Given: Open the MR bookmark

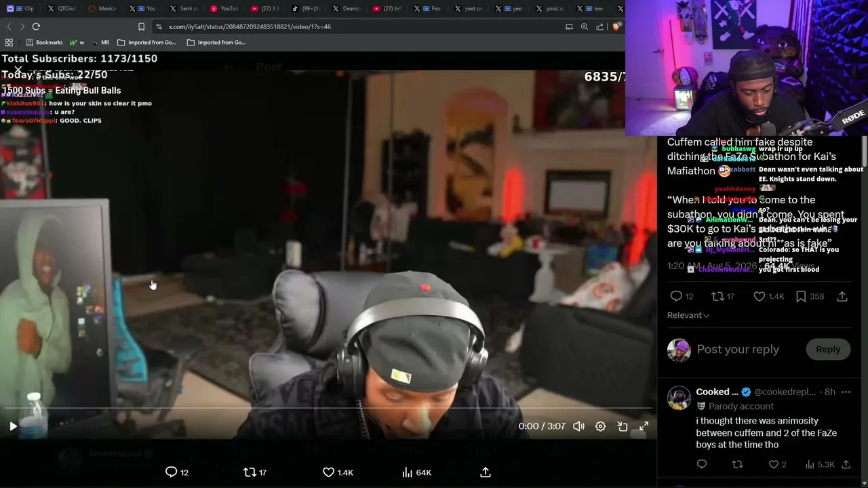Looking at the screenshot, I should [x=100, y=42].
